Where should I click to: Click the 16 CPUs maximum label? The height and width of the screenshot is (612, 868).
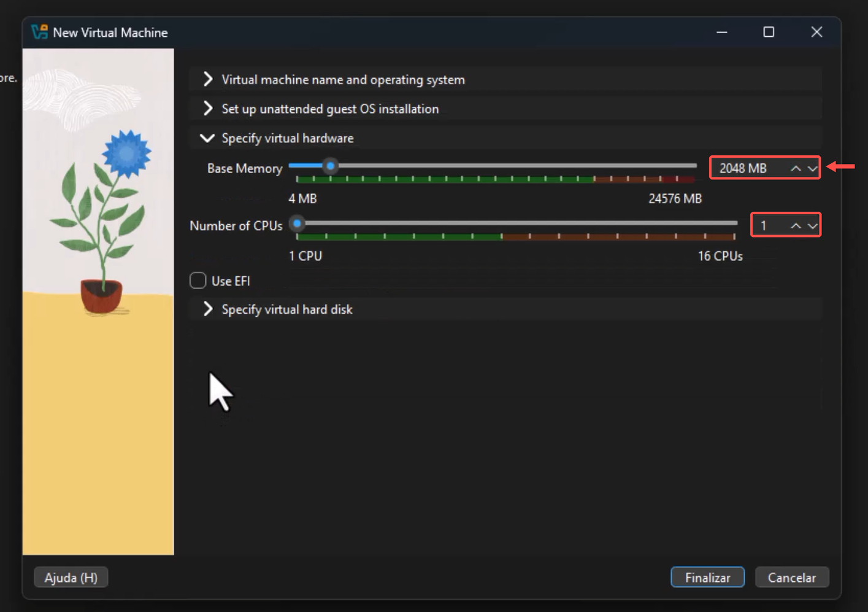pos(720,256)
